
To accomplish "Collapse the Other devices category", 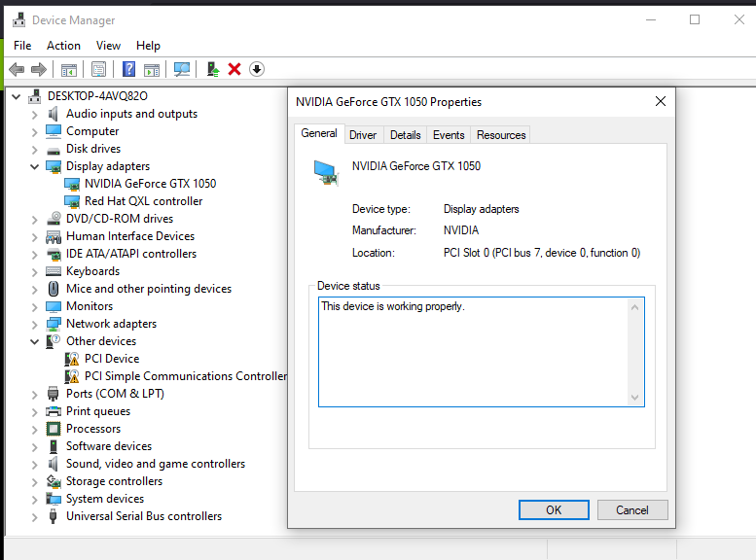I will [x=34, y=341].
